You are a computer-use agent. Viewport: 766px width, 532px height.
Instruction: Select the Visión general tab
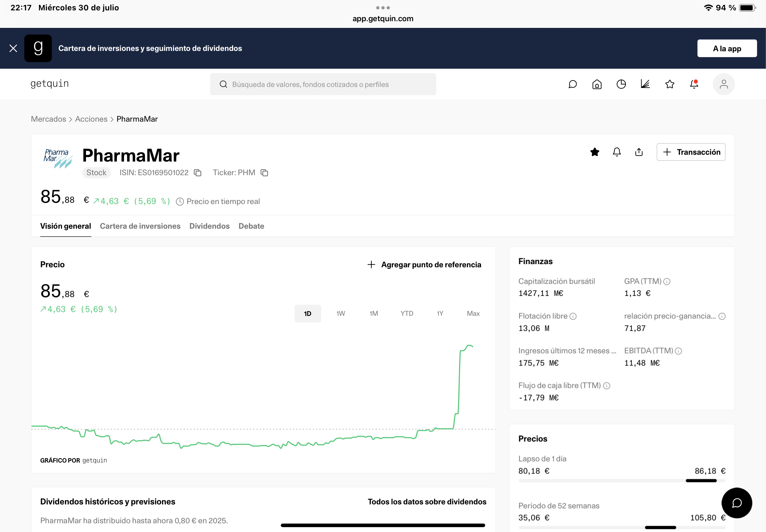click(x=66, y=226)
